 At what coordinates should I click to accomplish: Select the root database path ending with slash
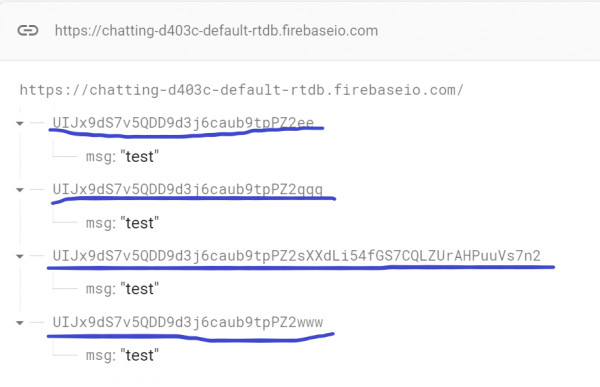click(241, 90)
